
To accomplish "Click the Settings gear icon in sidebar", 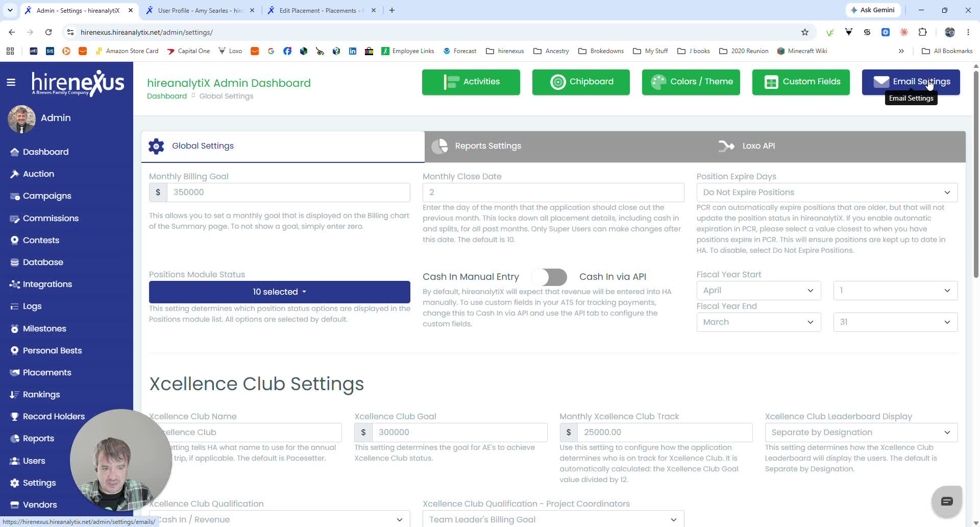I will [14, 483].
